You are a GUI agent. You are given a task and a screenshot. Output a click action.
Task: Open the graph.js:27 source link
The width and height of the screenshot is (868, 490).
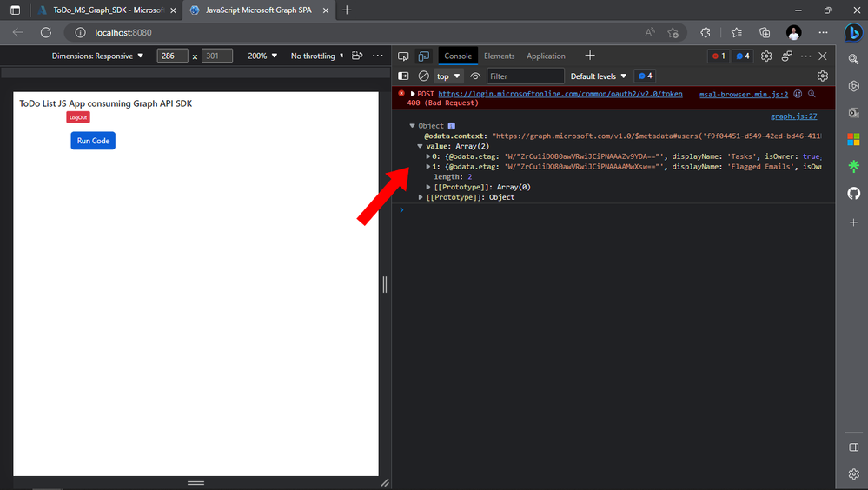(793, 116)
